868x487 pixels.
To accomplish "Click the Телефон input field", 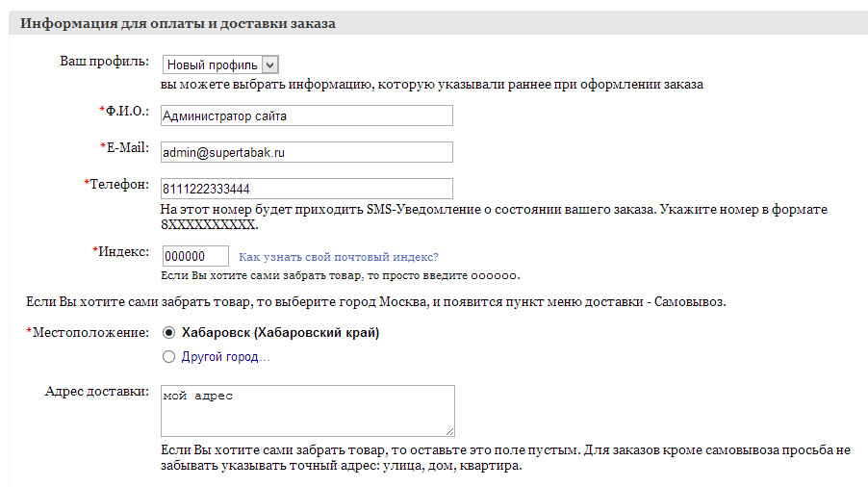I will (x=307, y=189).
